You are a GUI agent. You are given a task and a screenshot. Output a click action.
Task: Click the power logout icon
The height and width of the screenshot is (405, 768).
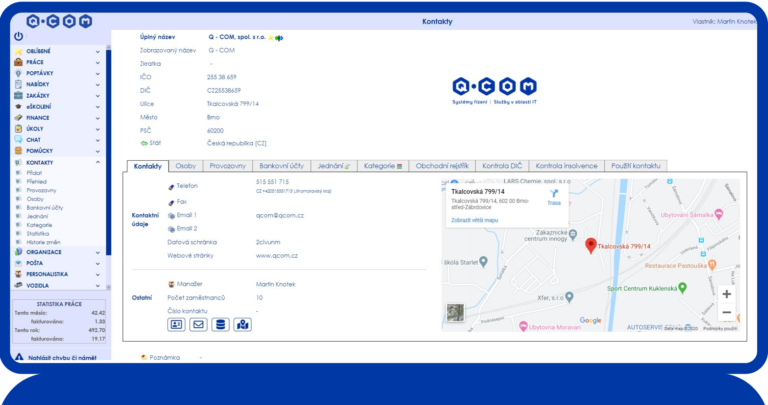tap(19, 36)
